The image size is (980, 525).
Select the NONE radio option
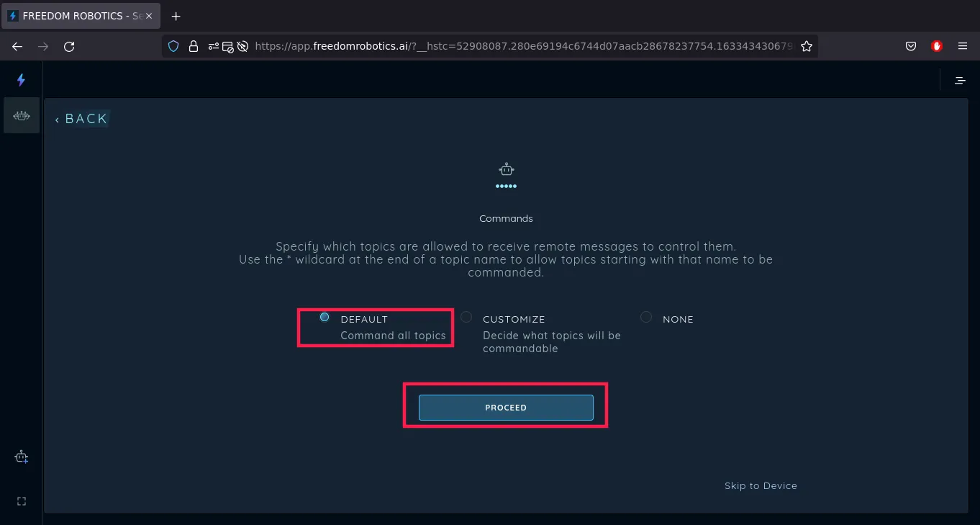[x=646, y=318]
